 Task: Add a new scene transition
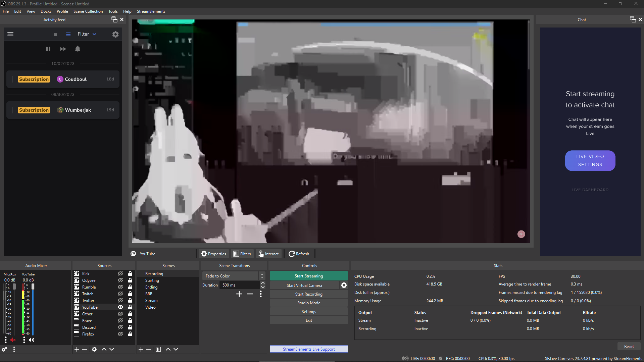point(239,294)
